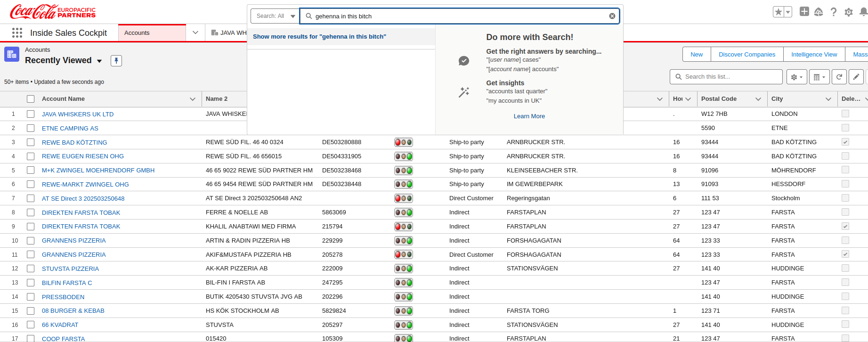The width and height of the screenshot is (868, 342).
Task: Open the Help question mark icon
Action: click(x=834, y=12)
